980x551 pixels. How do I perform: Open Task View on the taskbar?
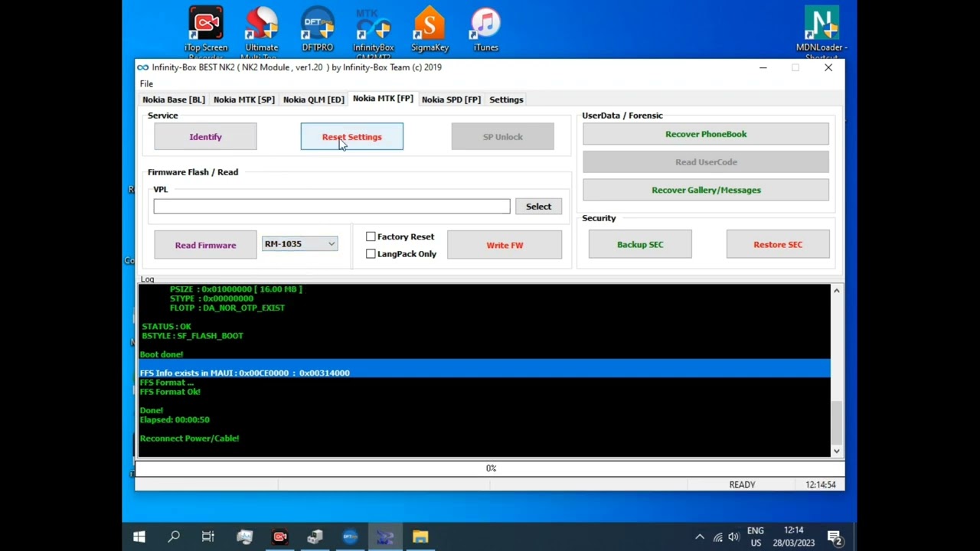(208, 537)
